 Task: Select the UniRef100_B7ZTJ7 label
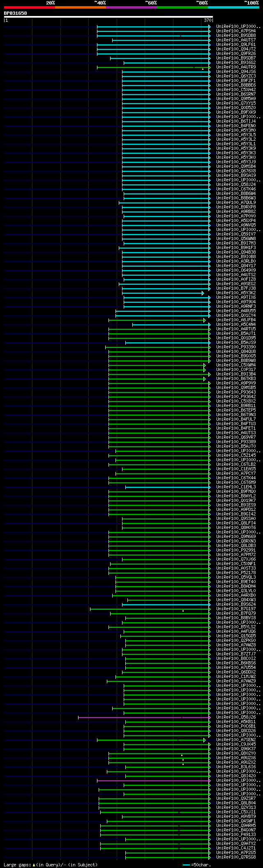(236, 654)
